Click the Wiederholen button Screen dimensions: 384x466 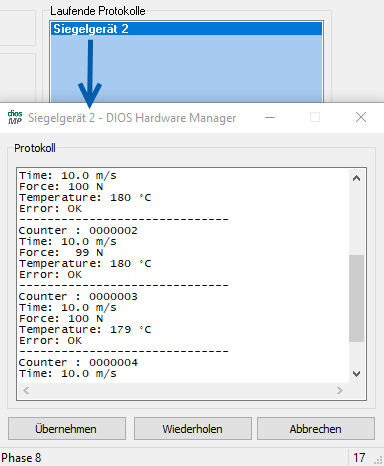192,429
